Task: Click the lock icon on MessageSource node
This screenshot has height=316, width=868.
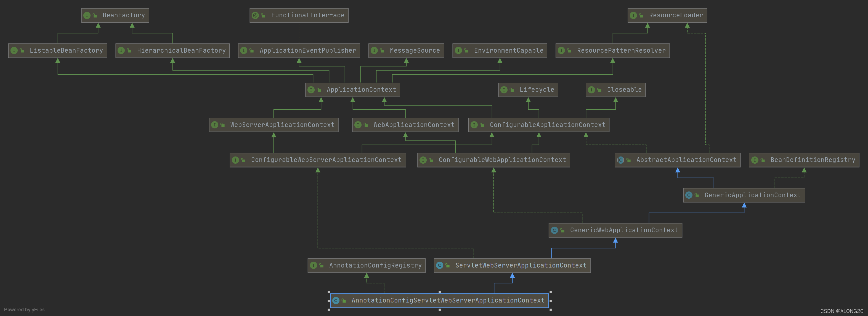Action: [382, 51]
